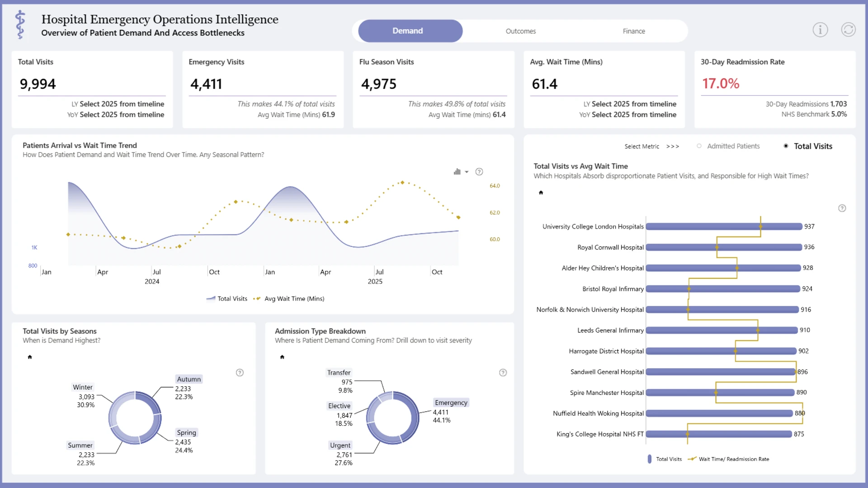868x488 pixels.
Task: Select Alder Hey Children's Hospital bar
Action: (723, 268)
